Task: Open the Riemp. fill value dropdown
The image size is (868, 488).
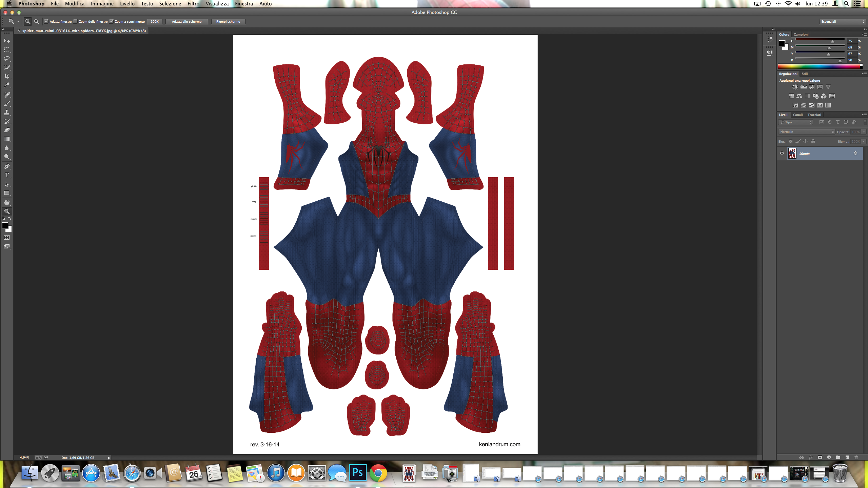Action: coord(864,142)
